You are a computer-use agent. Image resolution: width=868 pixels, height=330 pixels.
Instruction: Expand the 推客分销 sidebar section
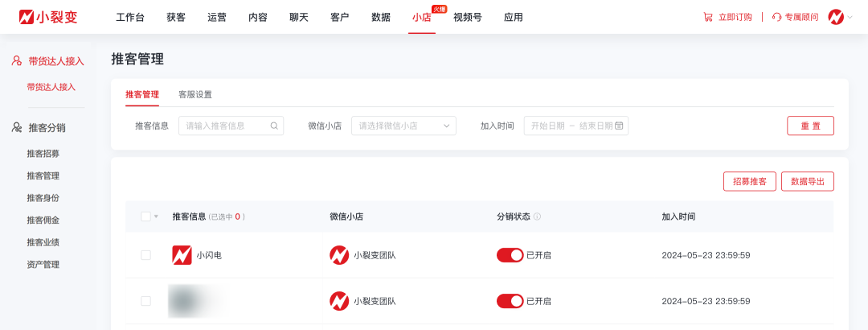pos(47,127)
